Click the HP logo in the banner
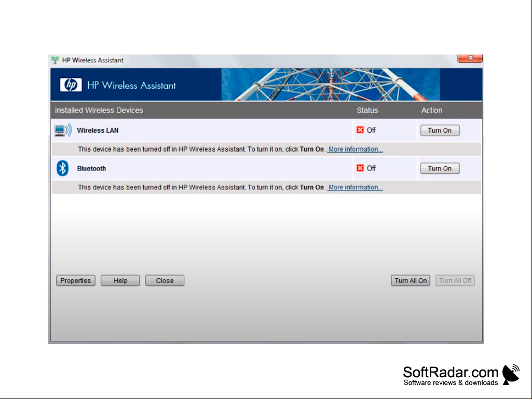532x399 pixels. 71,85
